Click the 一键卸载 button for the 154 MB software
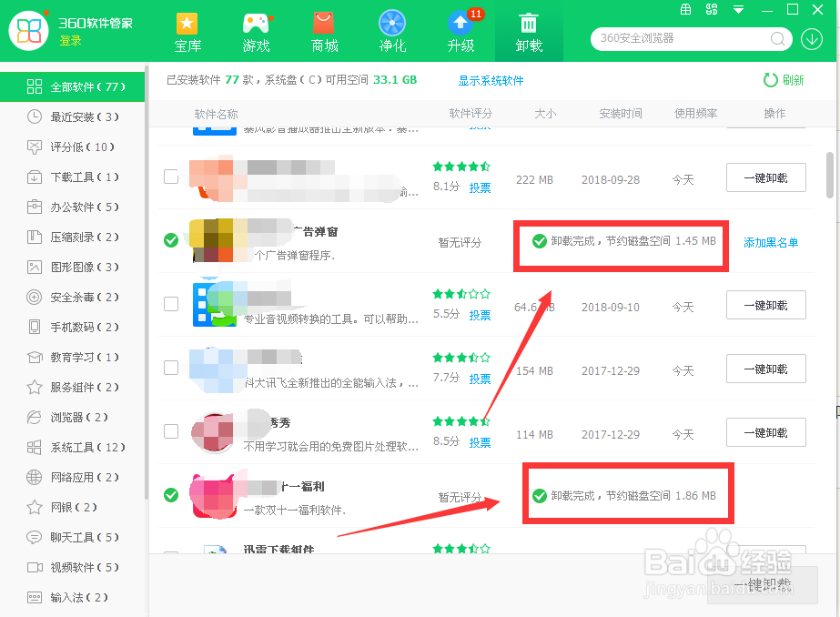The width and height of the screenshot is (840, 617). click(x=765, y=369)
